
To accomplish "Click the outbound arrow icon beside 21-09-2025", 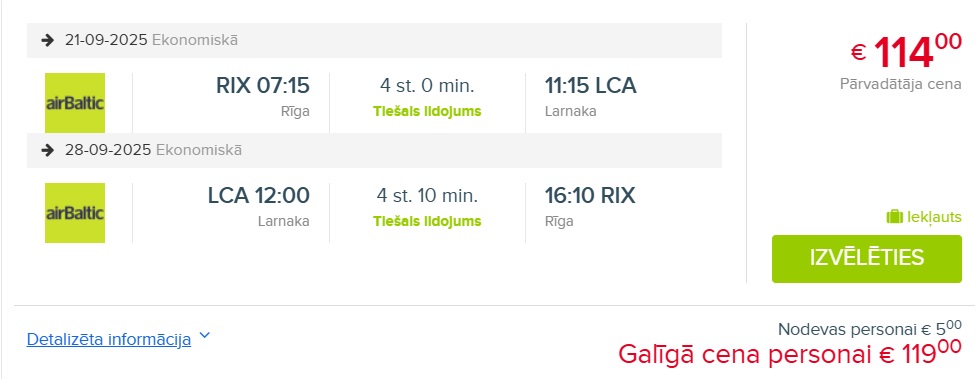I will (47, 41).
